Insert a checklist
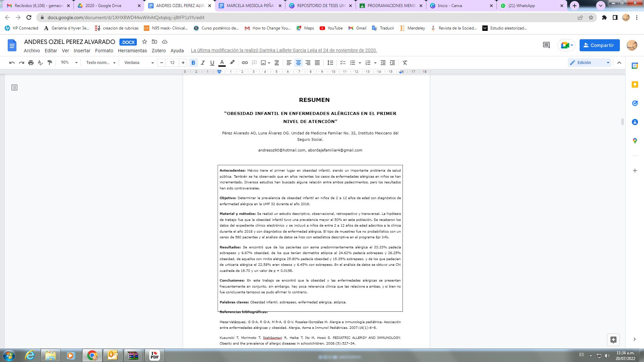The width and height of the screenshot is (644, 362). click(x=342, y=63)
